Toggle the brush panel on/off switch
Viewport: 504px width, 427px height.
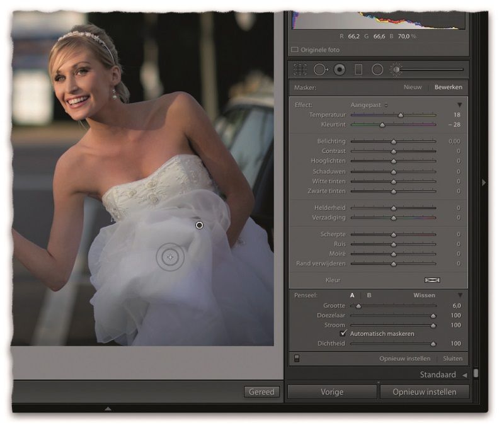(297, 358)
